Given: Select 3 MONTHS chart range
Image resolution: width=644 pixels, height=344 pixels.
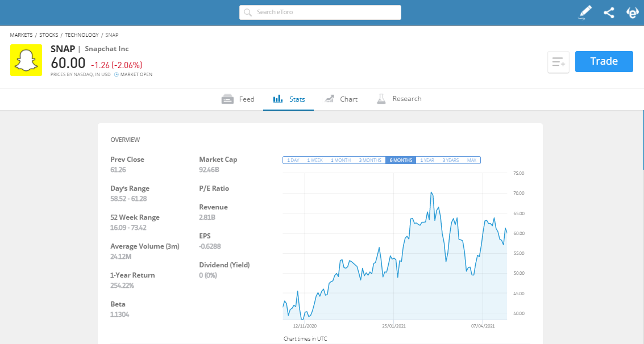Looking at the screenshot, I should pos(370,160).
